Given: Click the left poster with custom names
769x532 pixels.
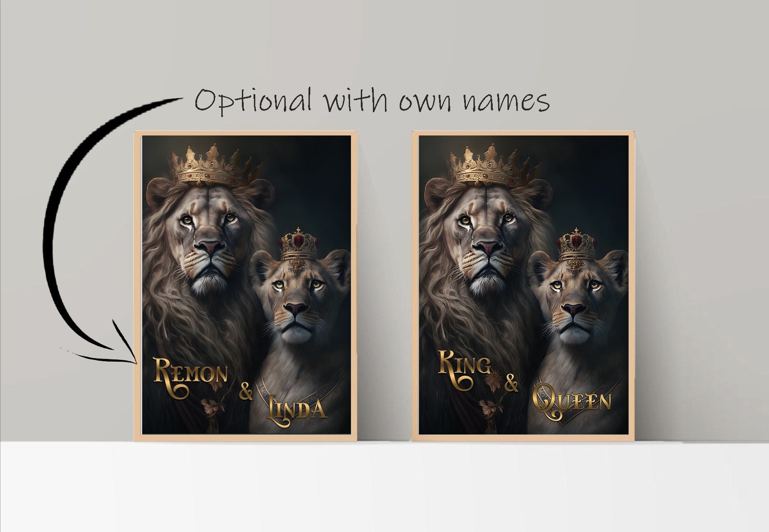Looking at the screenshot, I should pos(246,286).
